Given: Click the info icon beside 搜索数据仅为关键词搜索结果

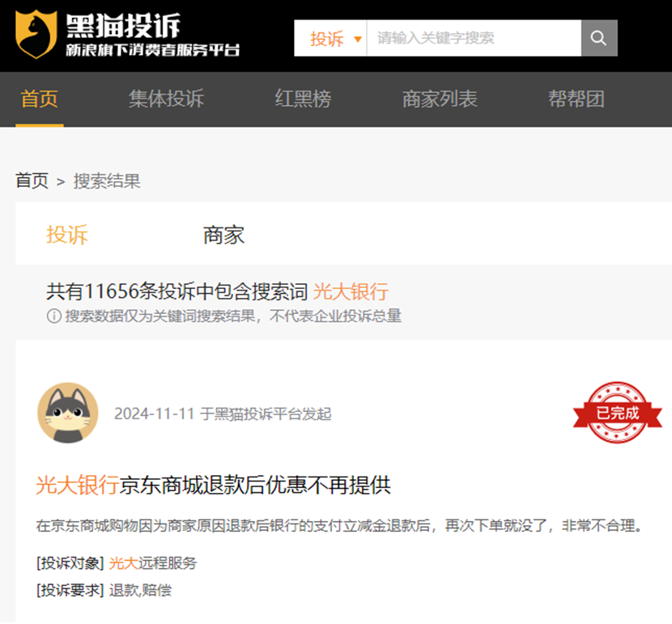Looking at the screenshot, I should 54,316.
